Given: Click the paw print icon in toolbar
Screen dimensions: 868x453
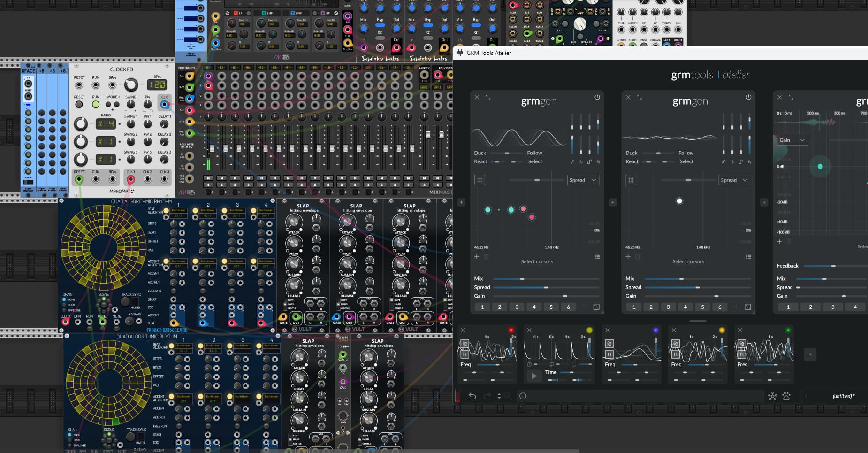Looking at the screenshot, I should [x=786, y=396].
